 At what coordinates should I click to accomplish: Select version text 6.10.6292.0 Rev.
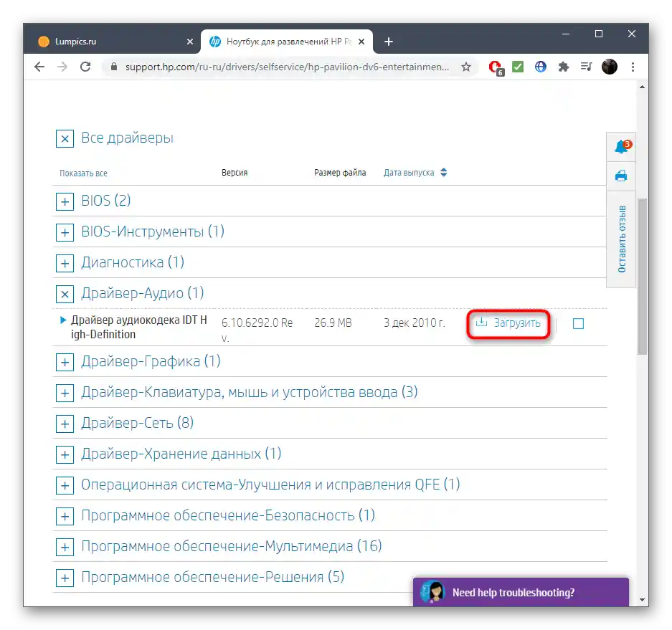pyautogui.click(x=257, y=330)
